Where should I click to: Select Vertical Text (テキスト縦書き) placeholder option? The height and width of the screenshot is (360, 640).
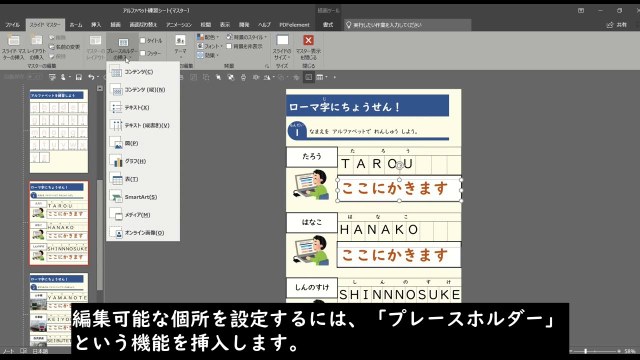point(143,126)
